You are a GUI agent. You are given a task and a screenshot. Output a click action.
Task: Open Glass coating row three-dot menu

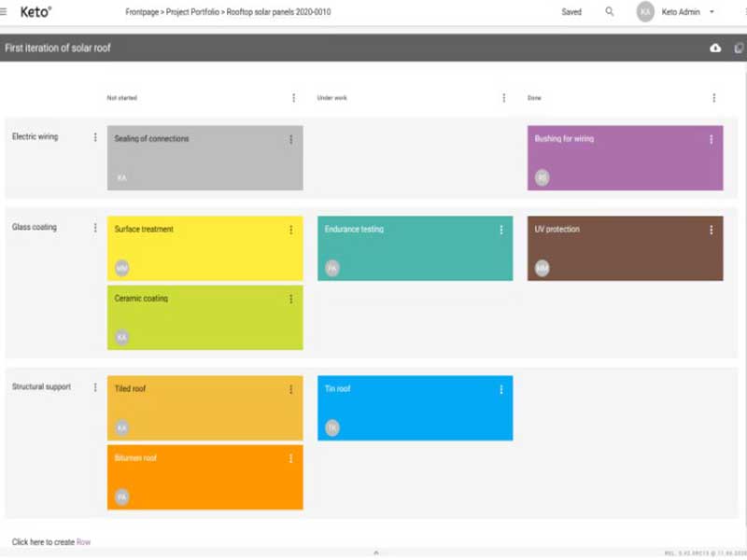pos(95,228)
